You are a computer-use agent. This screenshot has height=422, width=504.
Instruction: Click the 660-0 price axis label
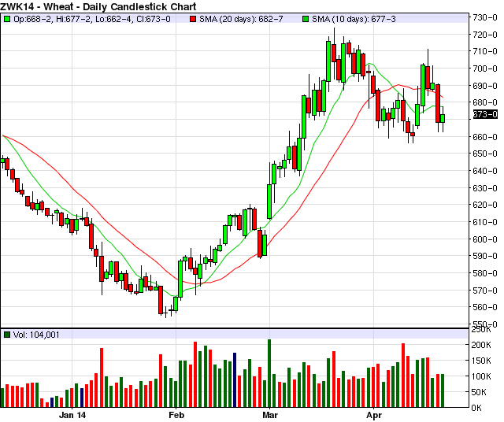coord(485,137)
